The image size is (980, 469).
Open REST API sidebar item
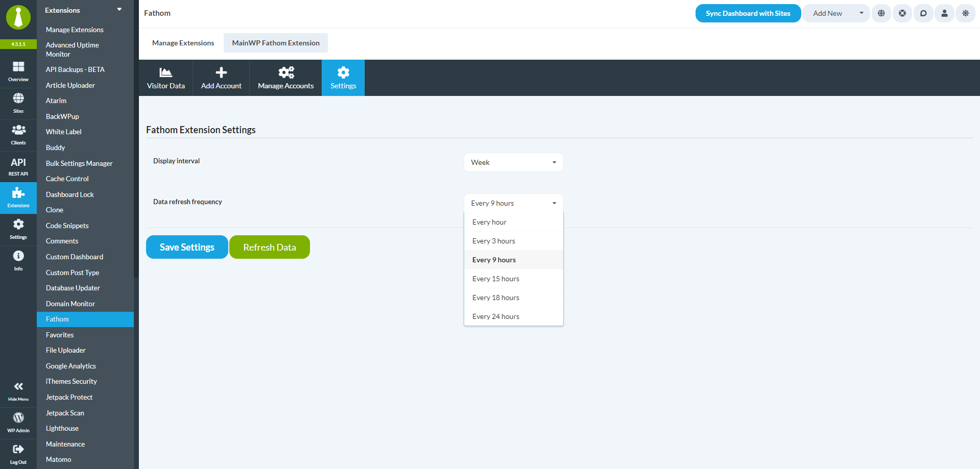pos(18,166)
